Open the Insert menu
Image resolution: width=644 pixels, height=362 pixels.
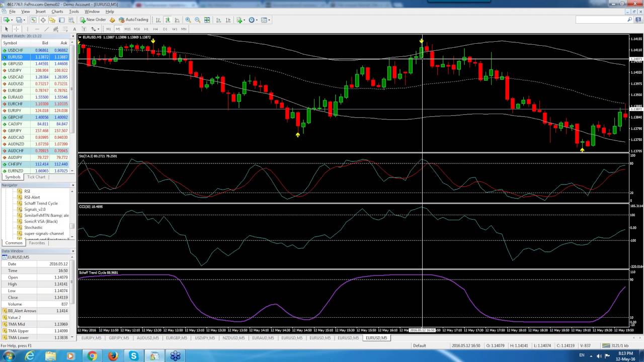click(41, 11)
